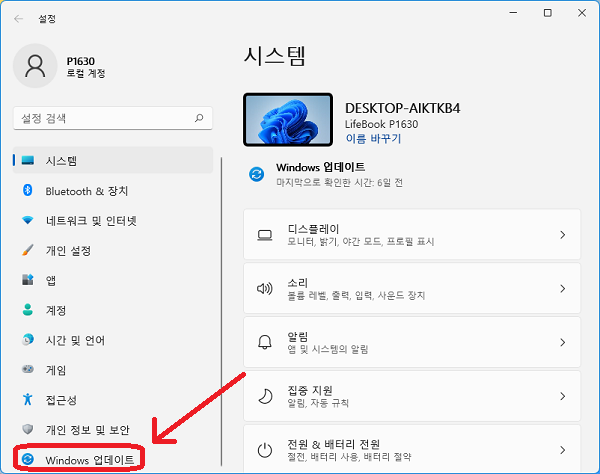The height and width of the screenshot is (474, 600).
Task: Open the P1630 user avatar
Action: (x=35, y=66)
